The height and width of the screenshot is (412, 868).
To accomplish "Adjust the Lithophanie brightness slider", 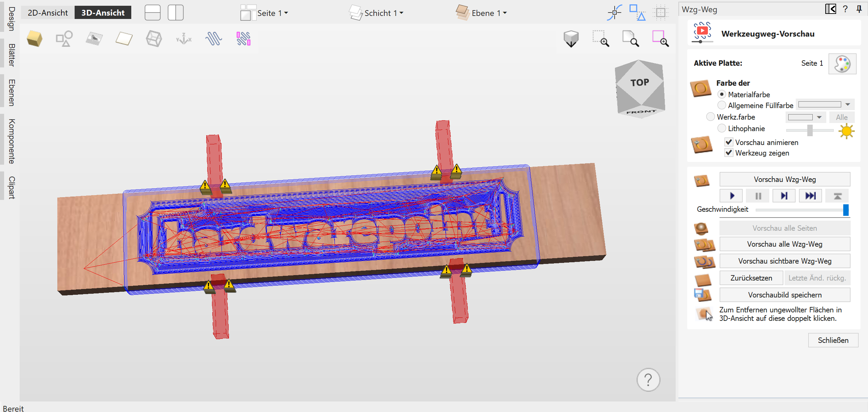I will (810, 130).
